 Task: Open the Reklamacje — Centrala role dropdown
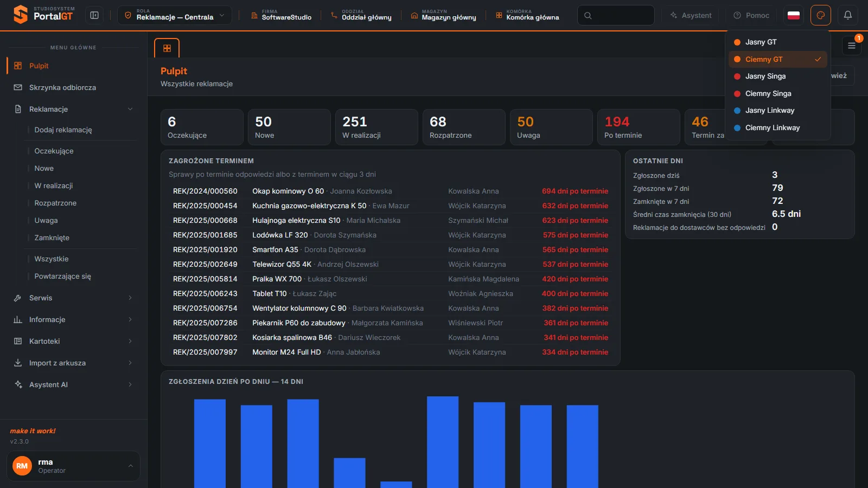[x=175, y=15]
